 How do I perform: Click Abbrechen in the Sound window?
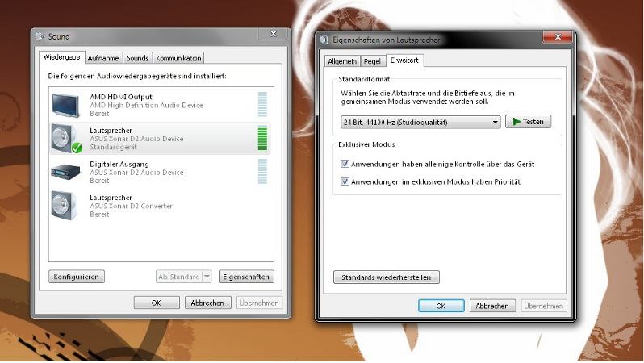[207, 302]
